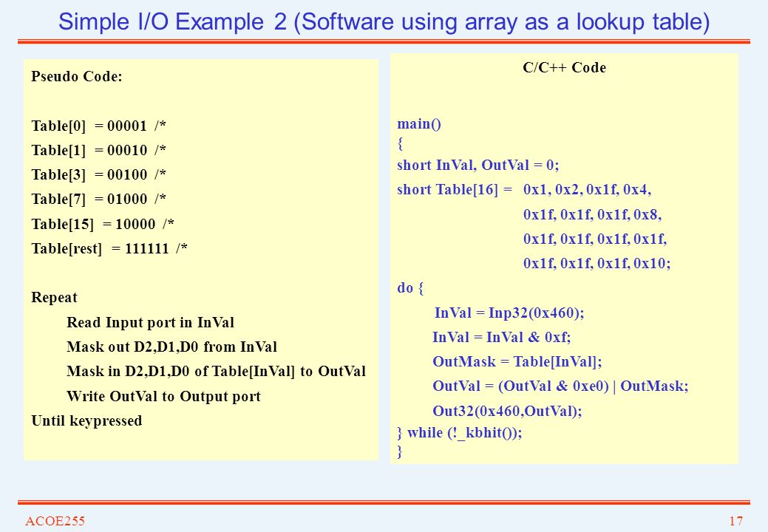768x532 pixels.
Task: Select the line 'Table[15] = 10000 /*'
Action: click(103, 224)
